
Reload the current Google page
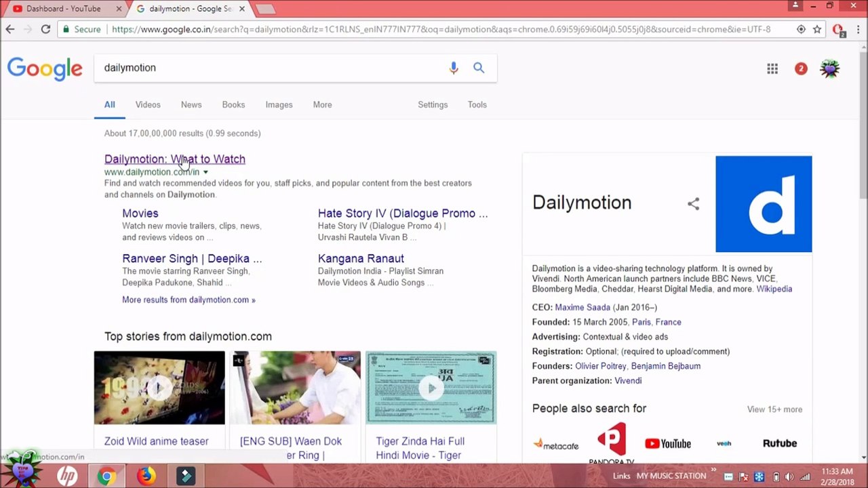point(45,29)
